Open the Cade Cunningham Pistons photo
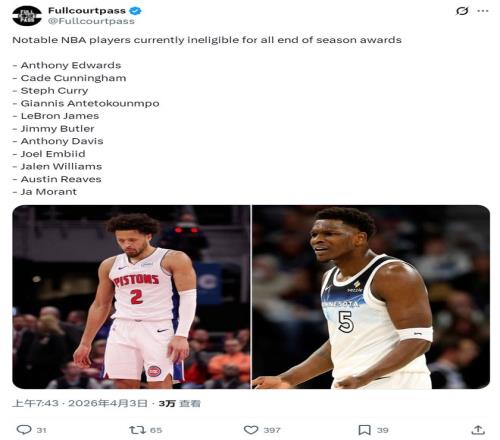Viewport: 500px width, 440px height. pyautogui.click(x=131, y=297)
